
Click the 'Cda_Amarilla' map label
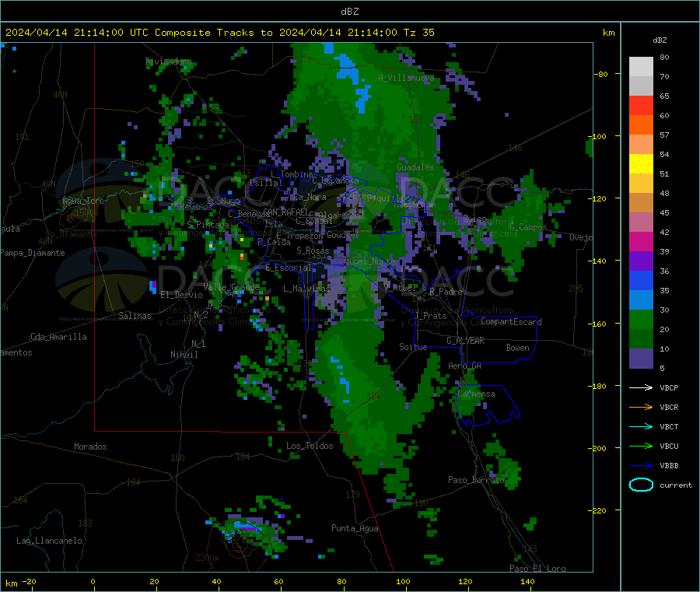tap(58, 337)
